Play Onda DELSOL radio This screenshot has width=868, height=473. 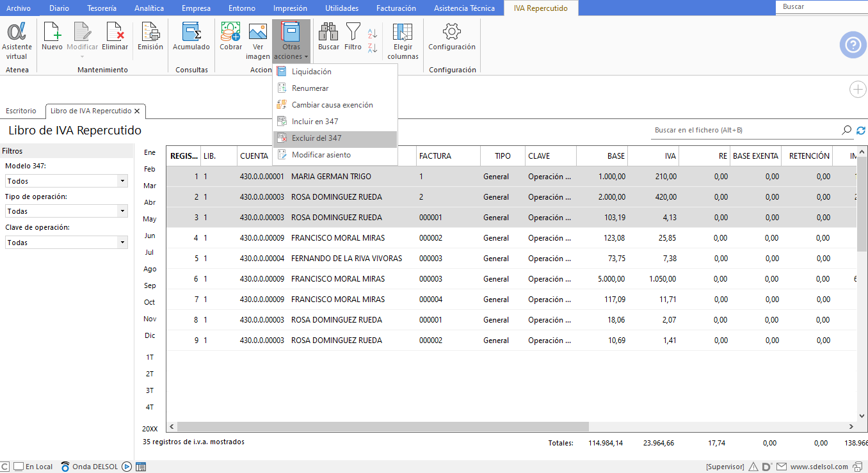[127, 467]
